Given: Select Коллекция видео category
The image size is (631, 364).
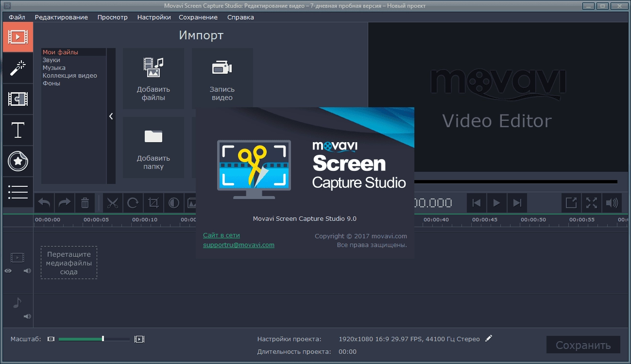Looking at the screenshot, I should tap(74, 75).
